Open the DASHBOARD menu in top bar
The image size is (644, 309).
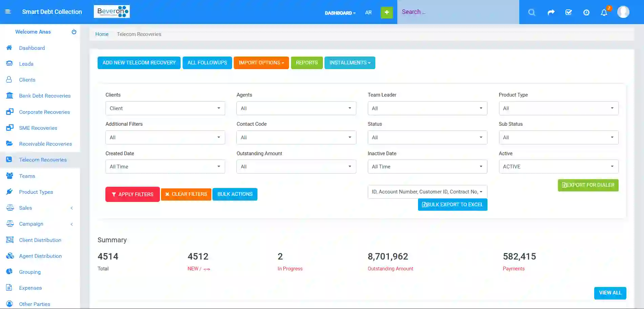click(x=340, y=13)
